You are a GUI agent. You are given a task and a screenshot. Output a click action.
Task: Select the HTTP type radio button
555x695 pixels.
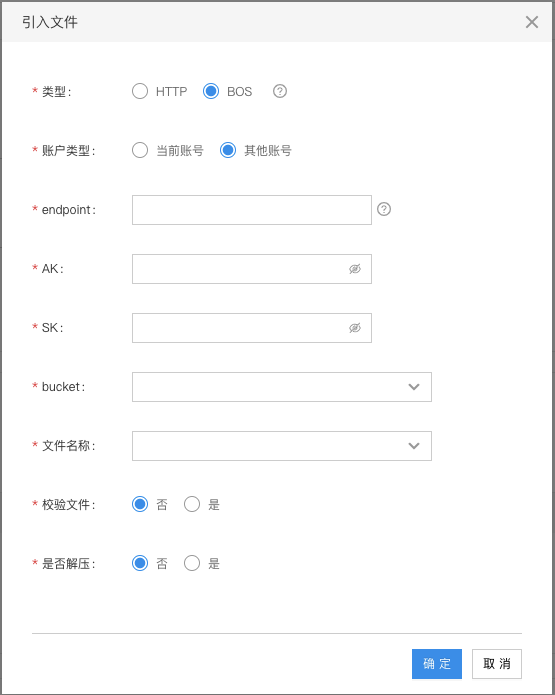click(x=140, y=91)
